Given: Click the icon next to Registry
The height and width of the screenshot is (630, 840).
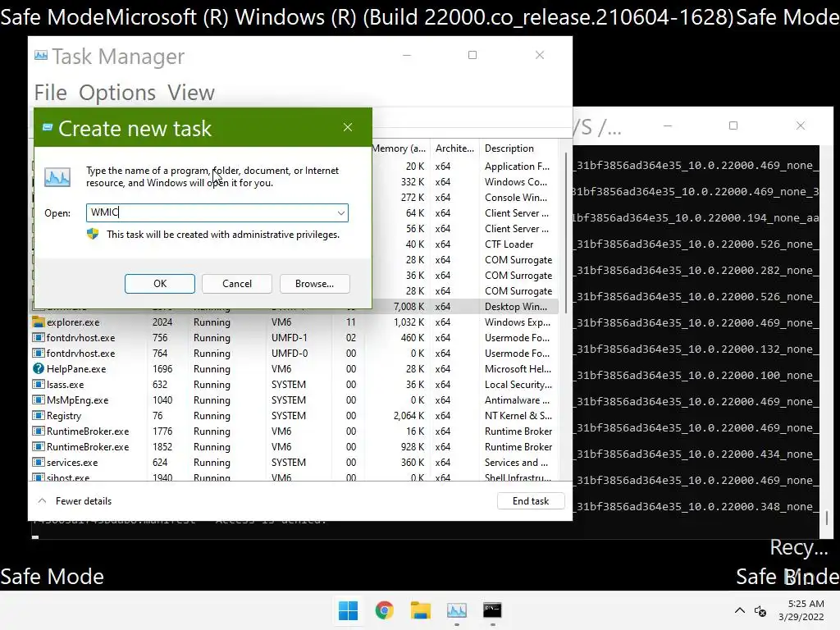Looking at the screenshot, I should [38, 415].
